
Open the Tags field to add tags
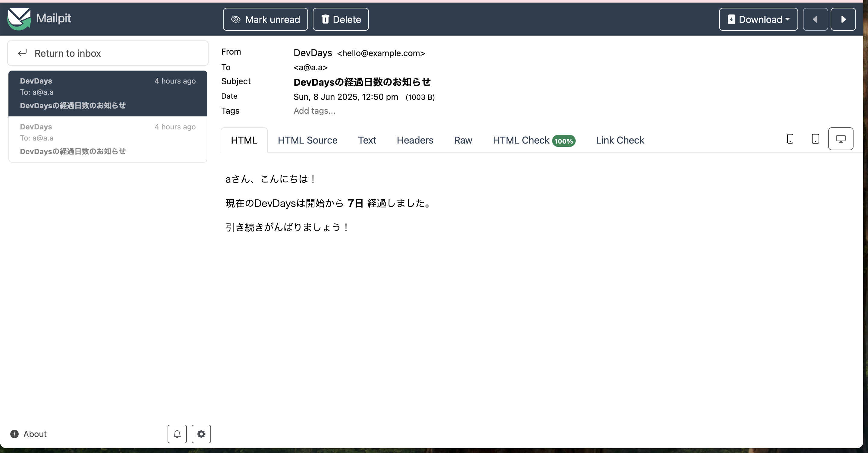pos(314,111)
